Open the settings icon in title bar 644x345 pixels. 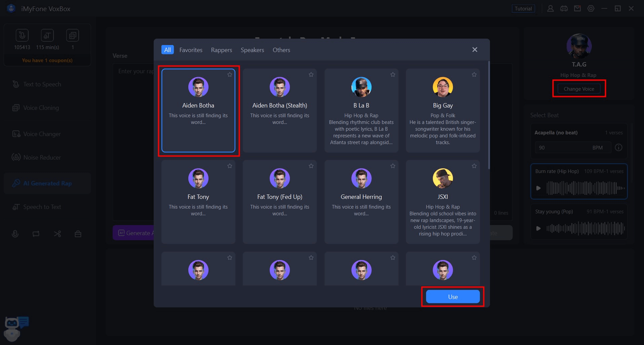point(591,9)
